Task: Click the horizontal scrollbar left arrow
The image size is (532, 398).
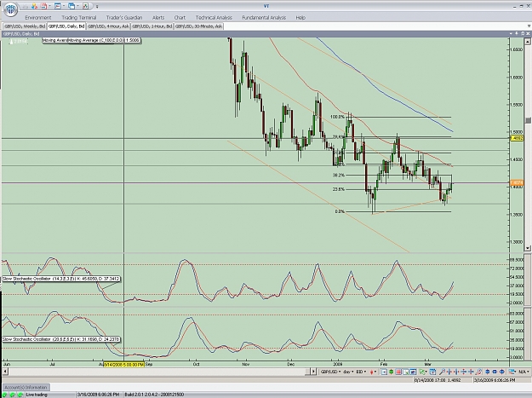Action: tap(5, 372)
